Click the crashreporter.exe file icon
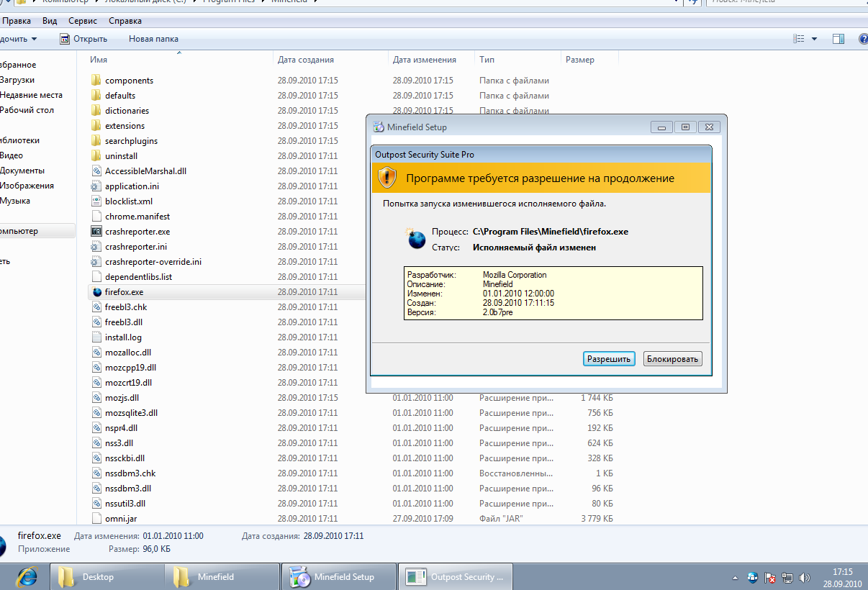Screen dimensions: 868x590 pyautogui.click(x=96, y=232)
